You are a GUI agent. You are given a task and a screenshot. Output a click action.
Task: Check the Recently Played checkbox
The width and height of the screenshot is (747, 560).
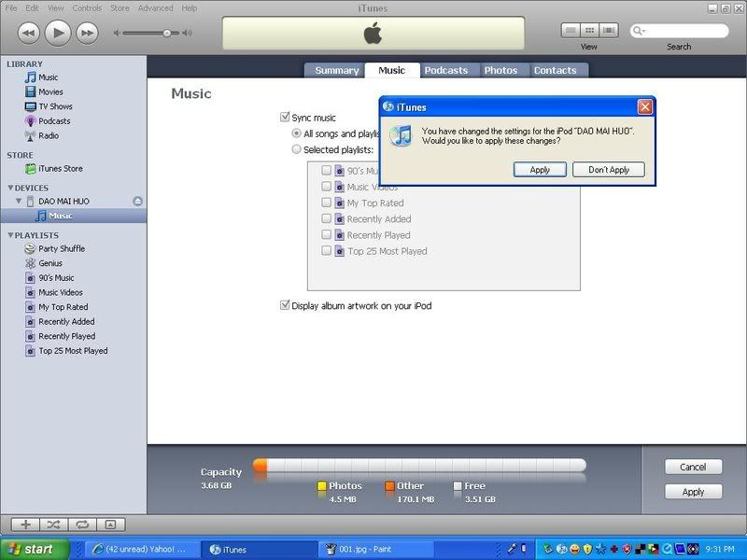tap(326, 235)
